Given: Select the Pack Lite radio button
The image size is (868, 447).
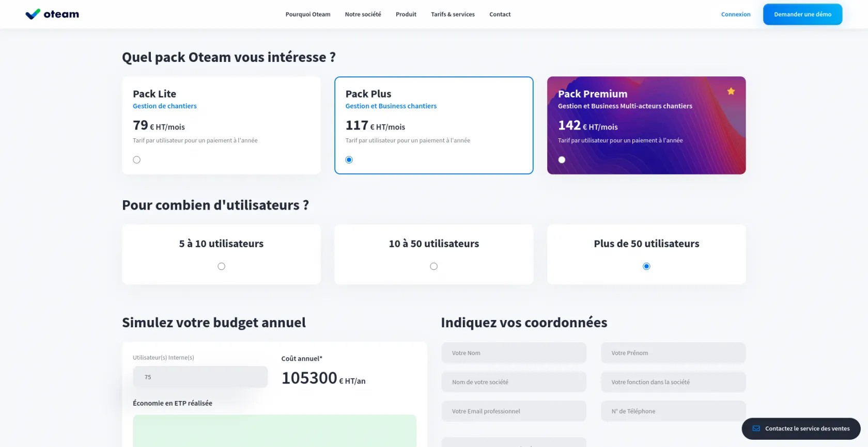Looking at the screenshot, I should pyautogui.click(x=136, y=160).
